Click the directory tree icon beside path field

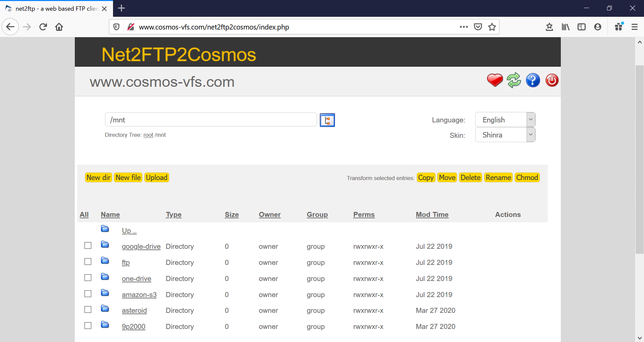[x=327, y=120]
